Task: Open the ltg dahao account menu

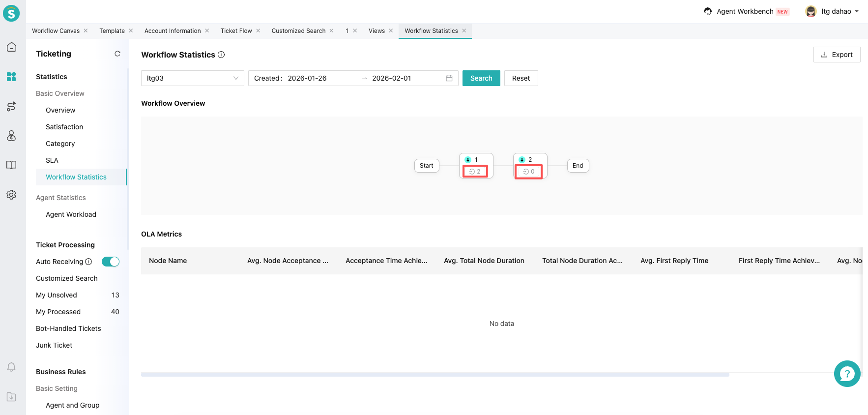Action: [x=832, y=11]
